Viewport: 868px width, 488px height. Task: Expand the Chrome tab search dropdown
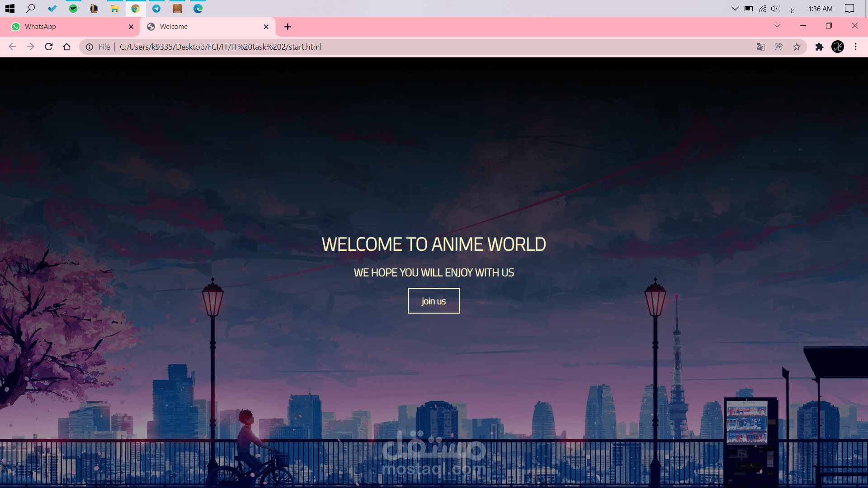[777, 26]
